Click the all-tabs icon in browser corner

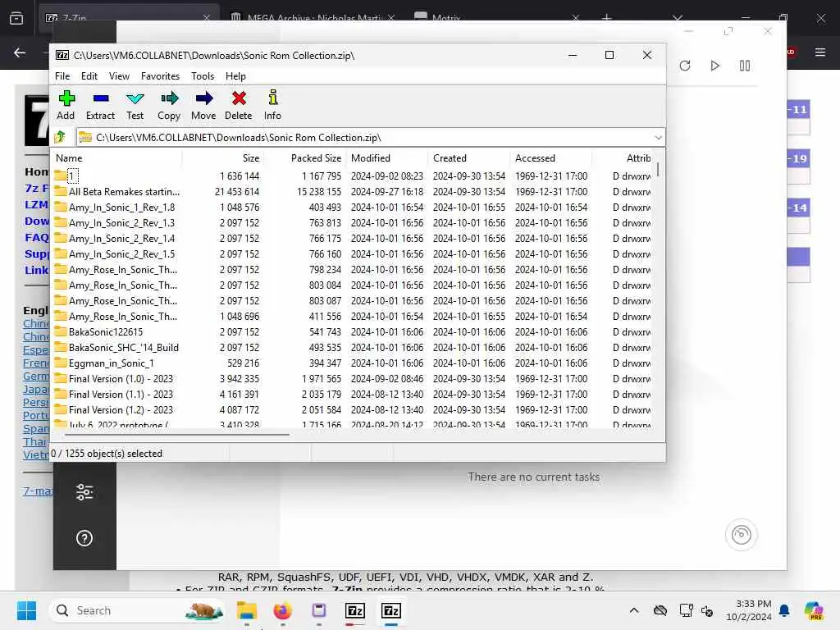pyautogui.click(x=16, y=18)
